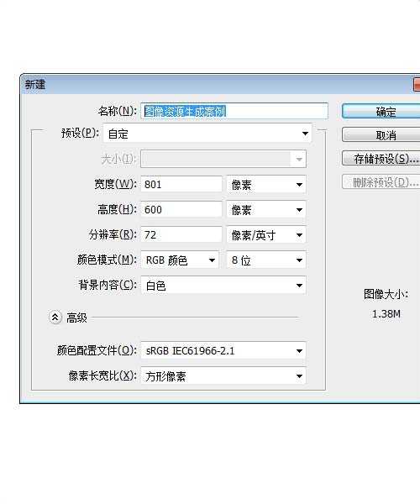The image size is (420, 504).
Task: Click the name input field 图像资源生成案例
Action: click(234, 111)
